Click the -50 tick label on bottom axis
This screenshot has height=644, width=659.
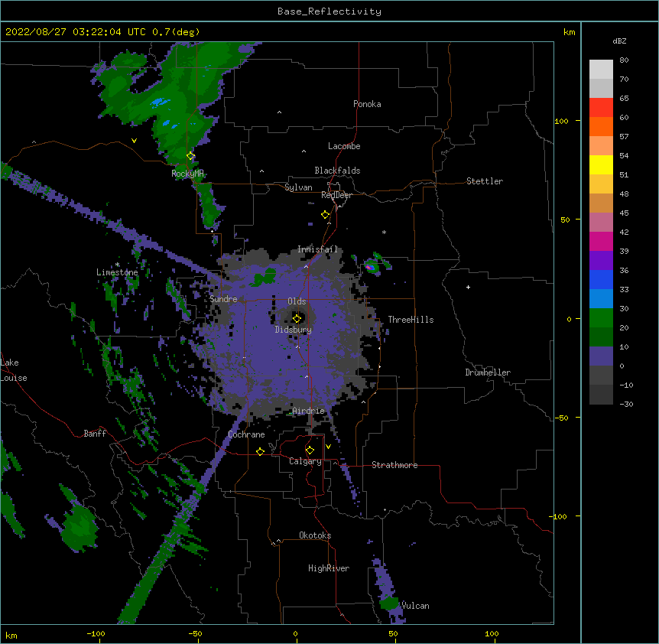coord(195,633)
